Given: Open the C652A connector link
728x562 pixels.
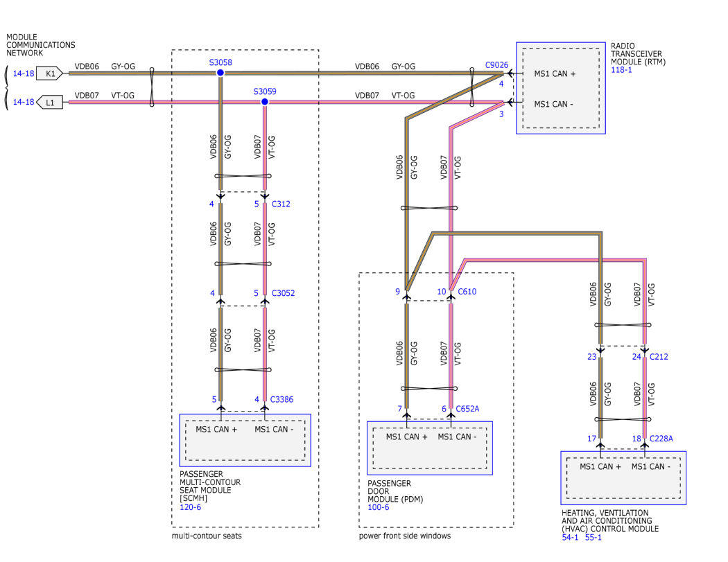Looking at the screenshot, I should (469, 409).
